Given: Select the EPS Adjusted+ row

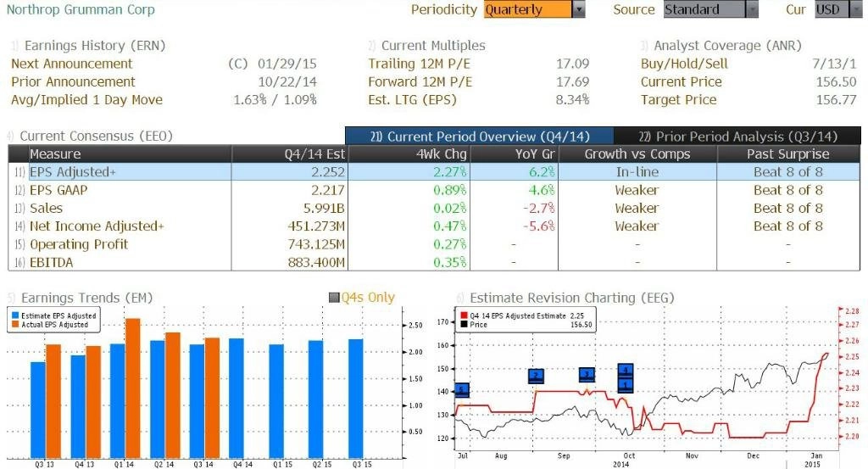Looking at the screenshot, I should (434, 172).
